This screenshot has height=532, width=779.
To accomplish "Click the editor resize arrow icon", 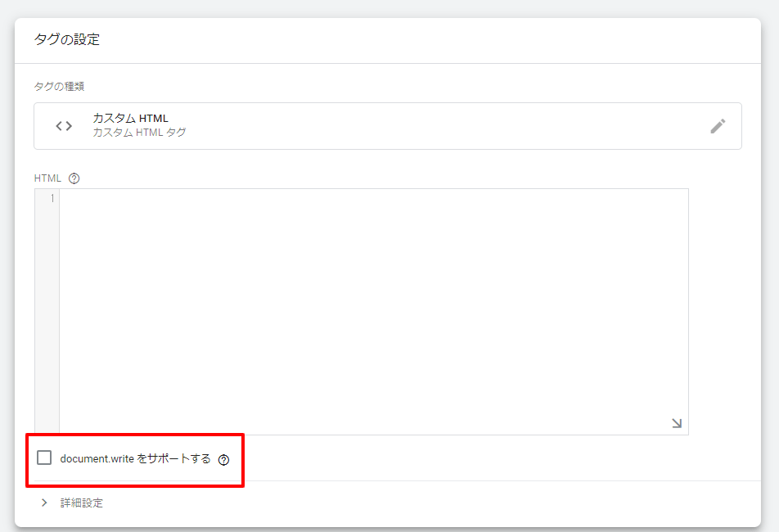I will click(677, 423).
